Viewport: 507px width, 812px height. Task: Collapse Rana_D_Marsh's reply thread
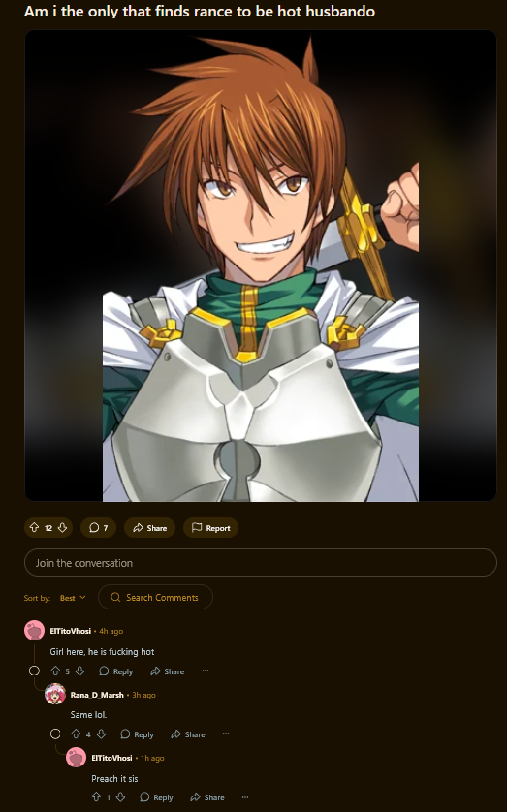[55, 734]
